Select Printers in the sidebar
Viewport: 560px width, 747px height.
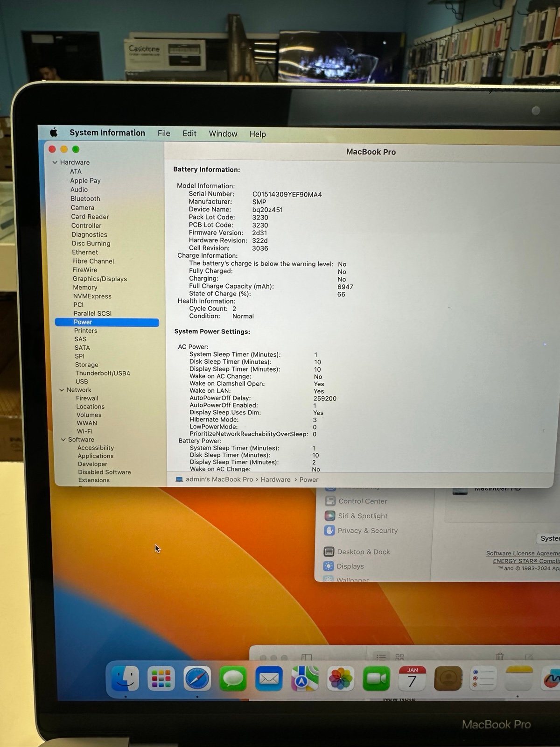click(86, 331)
